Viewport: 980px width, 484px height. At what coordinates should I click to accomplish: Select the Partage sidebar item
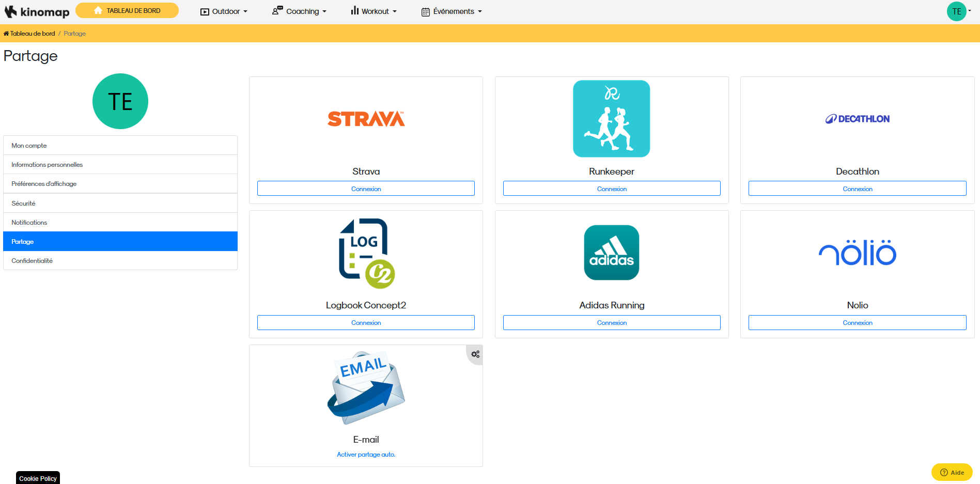(x=120, y=241)
